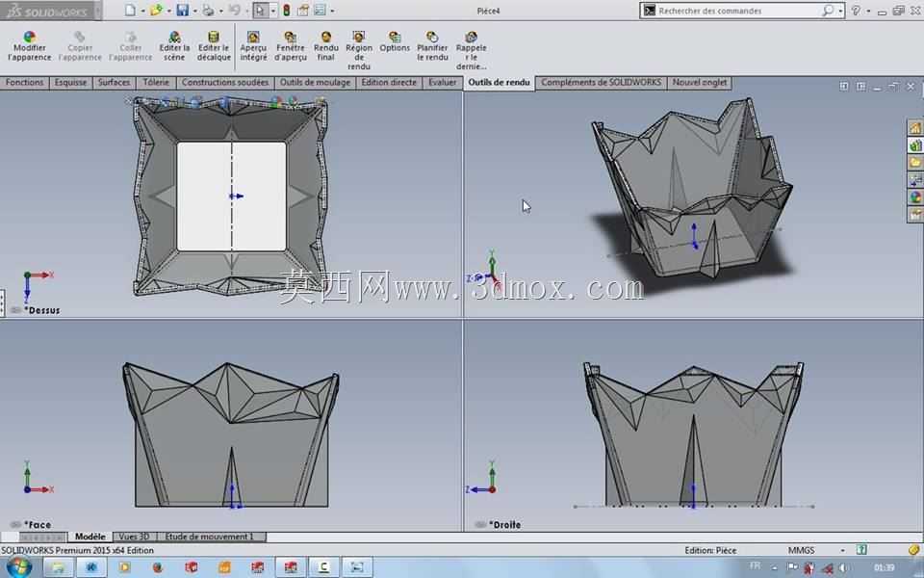Select the Outils de rendu tab

pyautogui.click(x=500, y=83)
